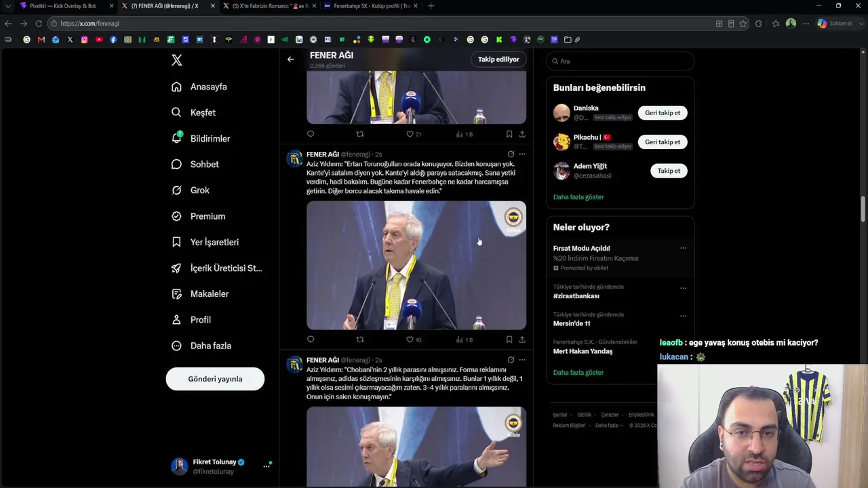Open the YouTube bookmark icon
This screenshot has height=488, width=868.
coord(99,39)
